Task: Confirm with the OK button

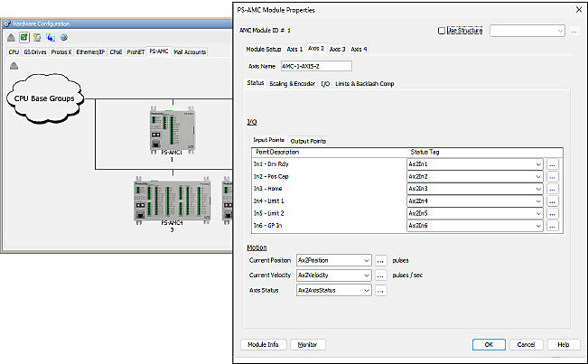Action: click(489, 344)
